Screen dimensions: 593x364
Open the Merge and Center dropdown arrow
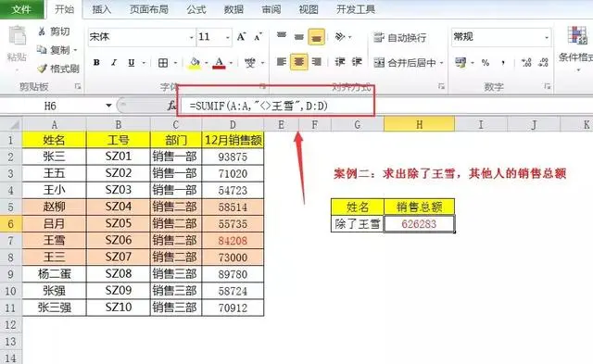pyautogui.click(x=441, y=63)
